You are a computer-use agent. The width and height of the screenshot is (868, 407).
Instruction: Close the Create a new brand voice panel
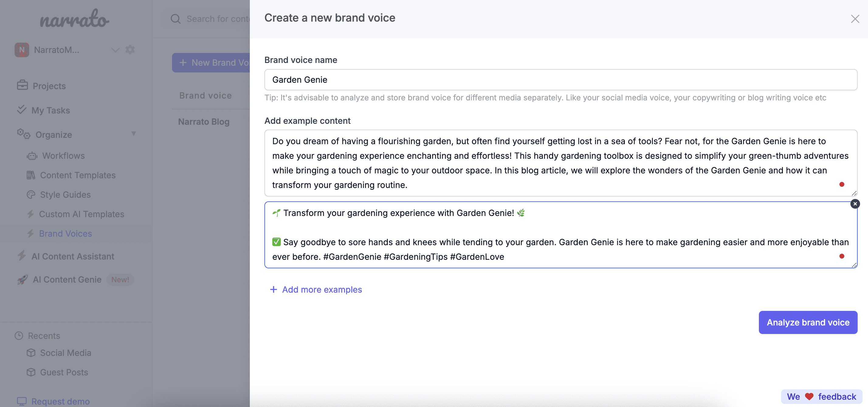[x=855, y=19]
